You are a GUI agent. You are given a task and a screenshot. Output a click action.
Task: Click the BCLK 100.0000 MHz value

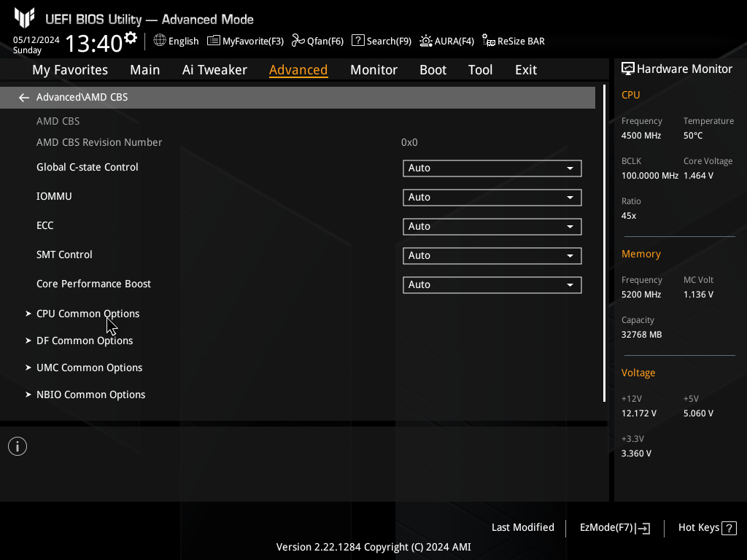650,176
